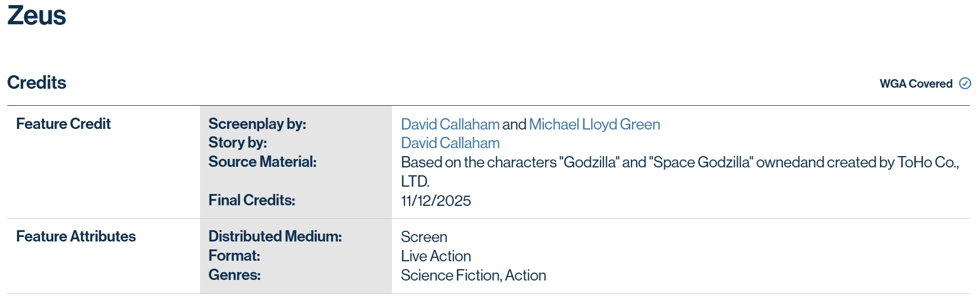
Task: Click the Zeus title heading
Action: [37, 16]
